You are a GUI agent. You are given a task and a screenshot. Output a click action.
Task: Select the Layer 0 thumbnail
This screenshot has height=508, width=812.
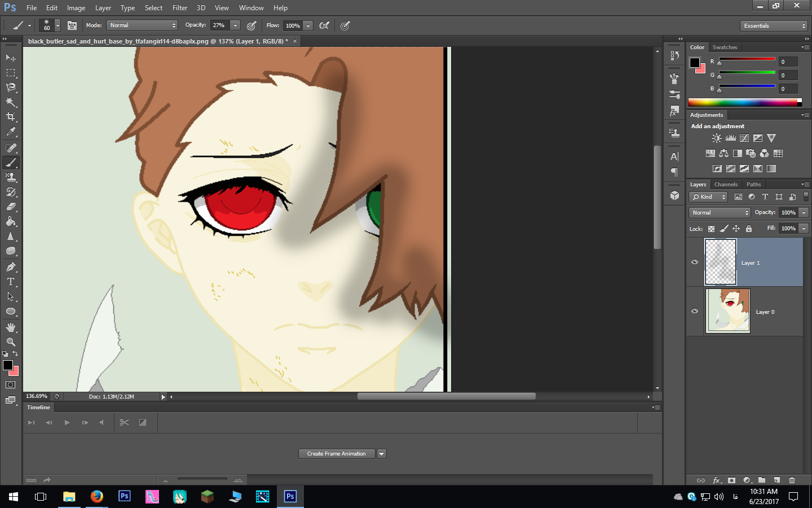coord(728,311)
